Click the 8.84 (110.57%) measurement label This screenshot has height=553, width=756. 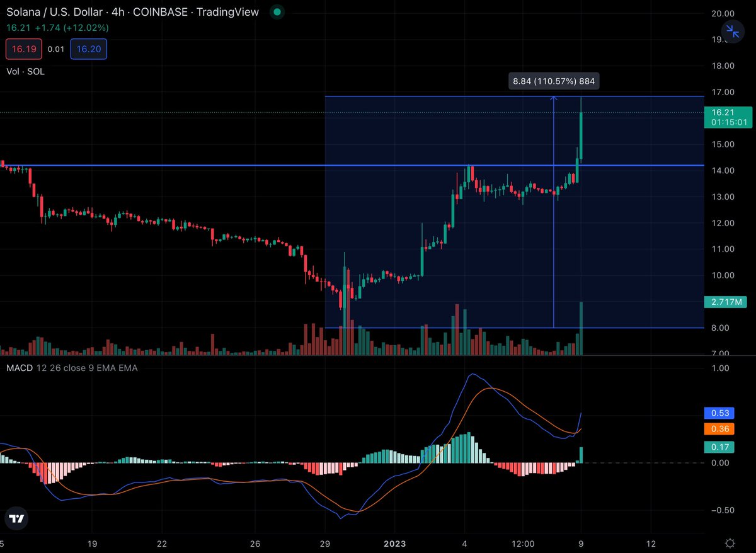click(x=553, y=81)
